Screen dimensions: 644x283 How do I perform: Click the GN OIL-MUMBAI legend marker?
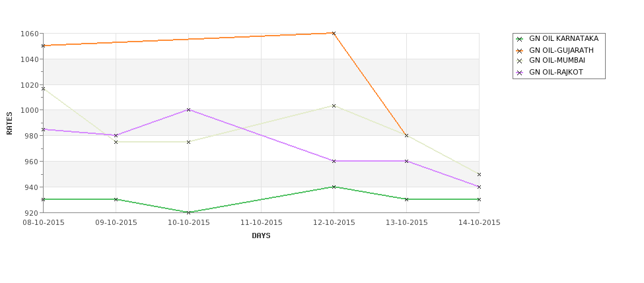pos(520,61)
